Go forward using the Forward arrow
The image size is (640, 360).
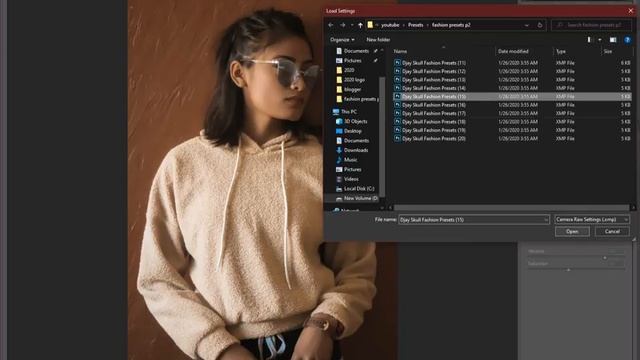342,25
